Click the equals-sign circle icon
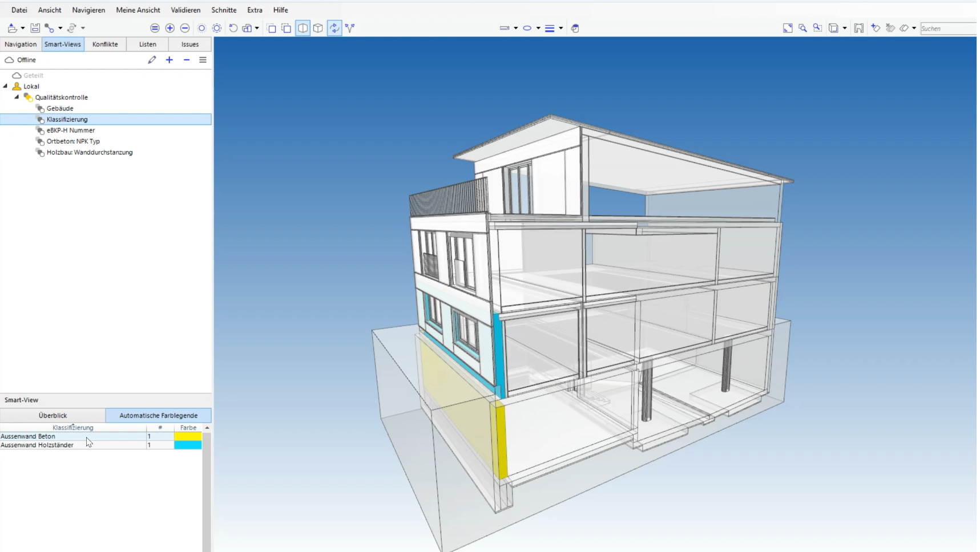 tap(155, 28)
